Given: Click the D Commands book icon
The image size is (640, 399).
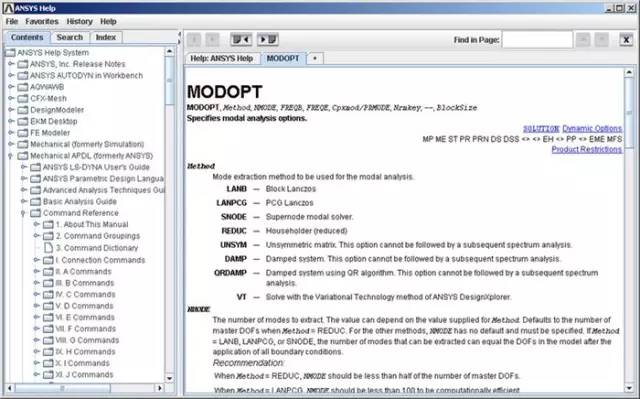Looking at the screenshot, I should point(48,306).
